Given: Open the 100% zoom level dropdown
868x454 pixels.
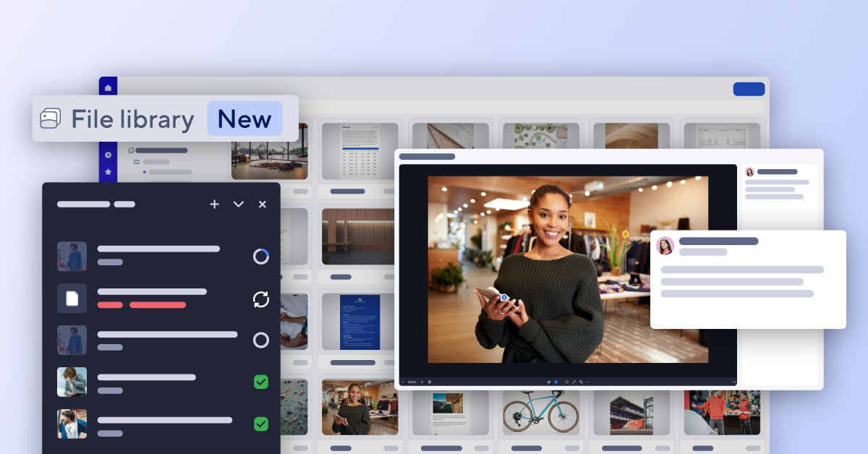Looking at the screenshot, I should pyautogui.click(x=412, y=382).
